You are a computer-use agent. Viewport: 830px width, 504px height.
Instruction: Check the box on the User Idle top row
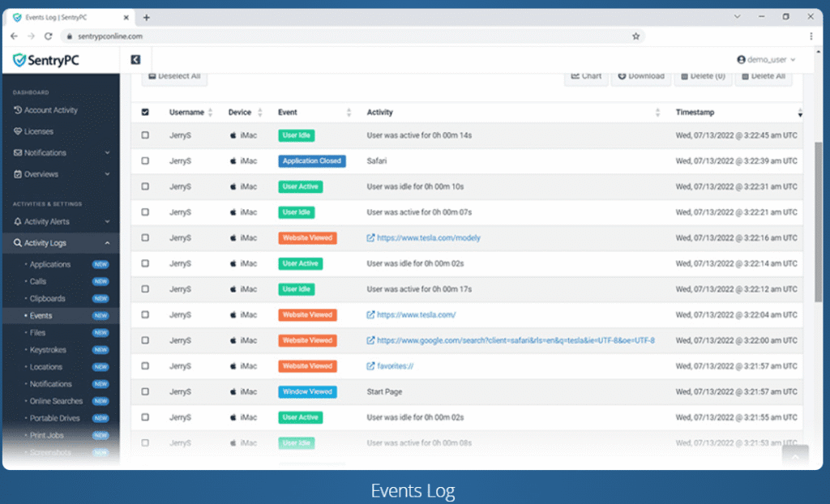147,135
